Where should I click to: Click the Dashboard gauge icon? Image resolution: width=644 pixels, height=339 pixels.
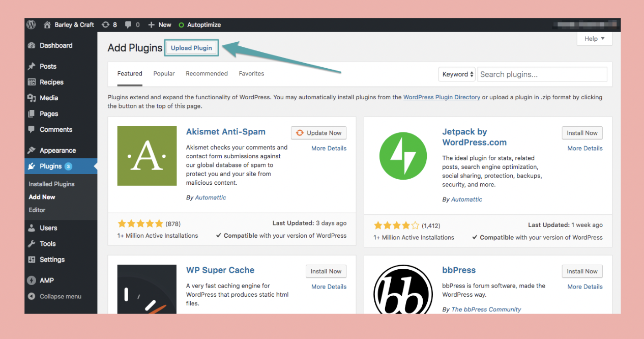[32, 45]
